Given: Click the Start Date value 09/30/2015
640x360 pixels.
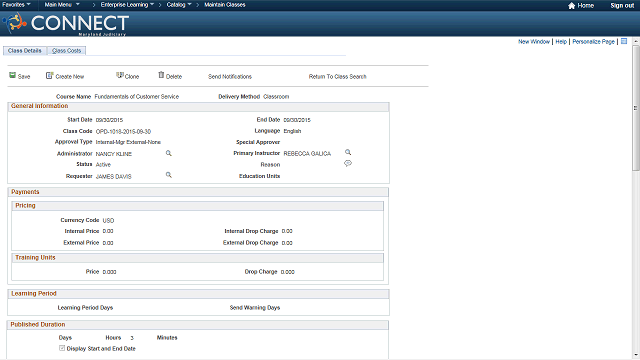Looking at the screenshot, I should (x=109, y=120).
